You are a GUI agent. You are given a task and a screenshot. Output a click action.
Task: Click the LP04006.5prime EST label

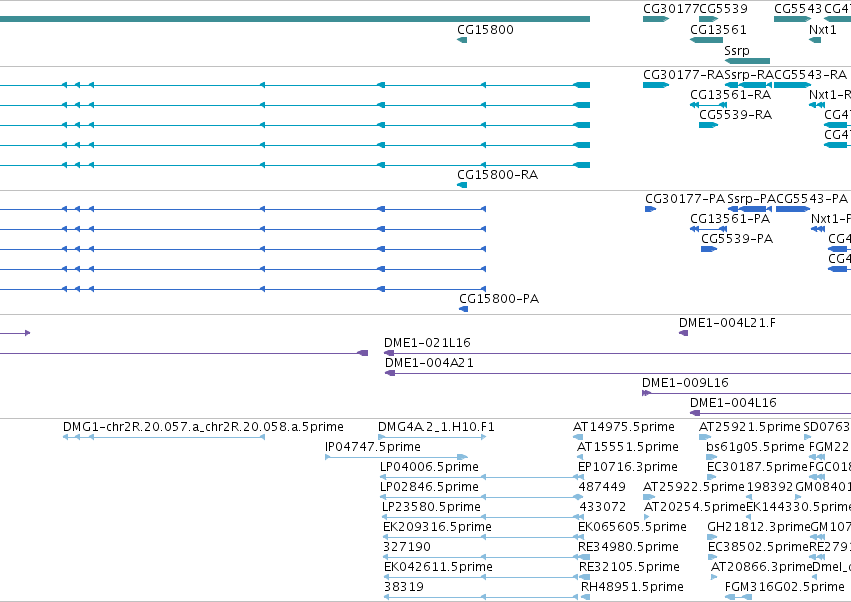coord(429,467)
